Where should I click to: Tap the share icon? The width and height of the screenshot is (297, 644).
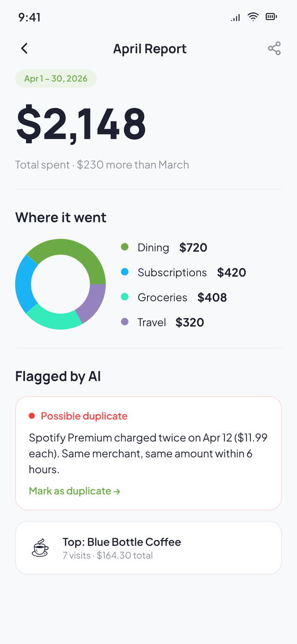[x=274, y=48]
